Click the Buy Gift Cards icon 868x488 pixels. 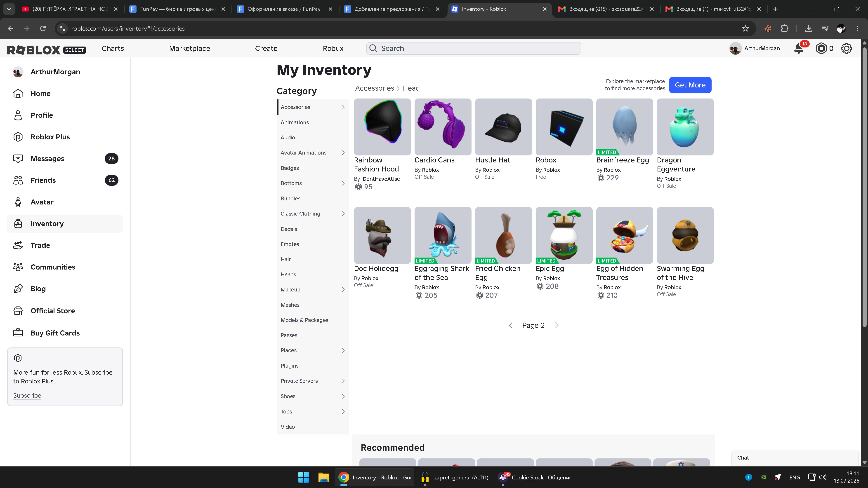click(18, 333)
